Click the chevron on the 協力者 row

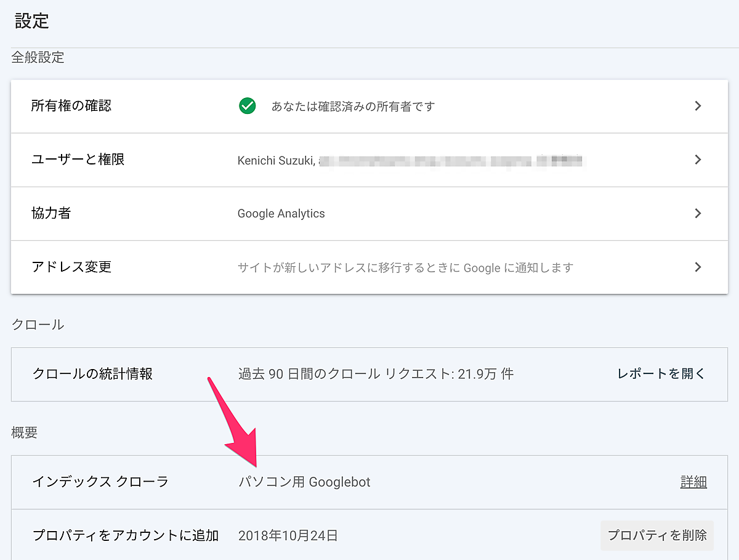tap(698, 213)
